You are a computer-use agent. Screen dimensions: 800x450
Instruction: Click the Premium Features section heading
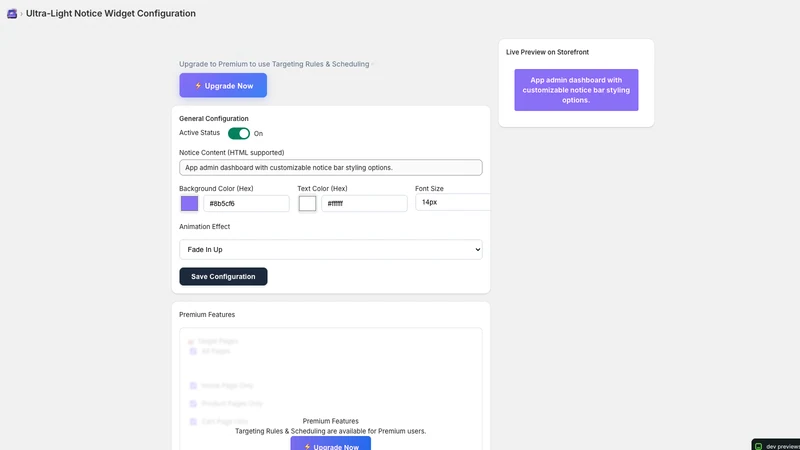(207, 315)
